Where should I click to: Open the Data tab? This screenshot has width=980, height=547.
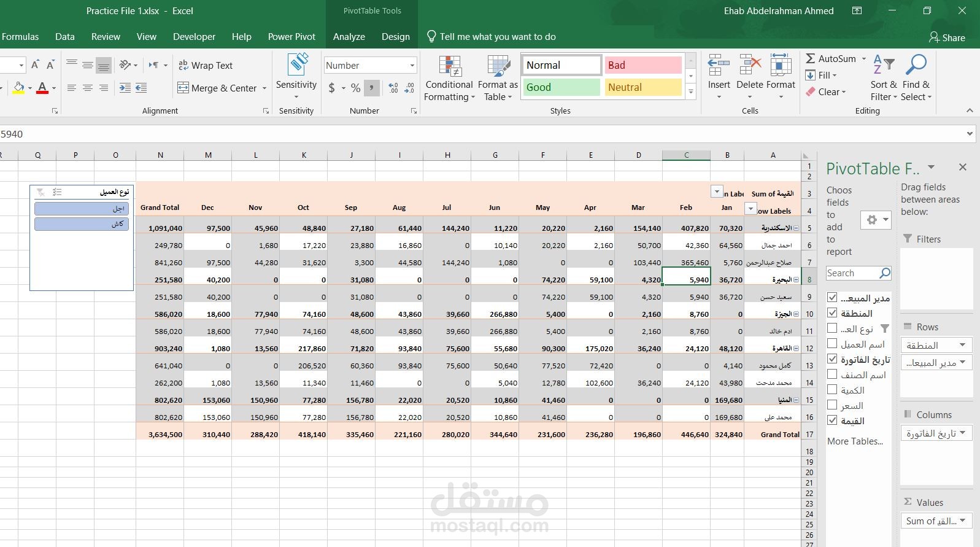[65, 37]
